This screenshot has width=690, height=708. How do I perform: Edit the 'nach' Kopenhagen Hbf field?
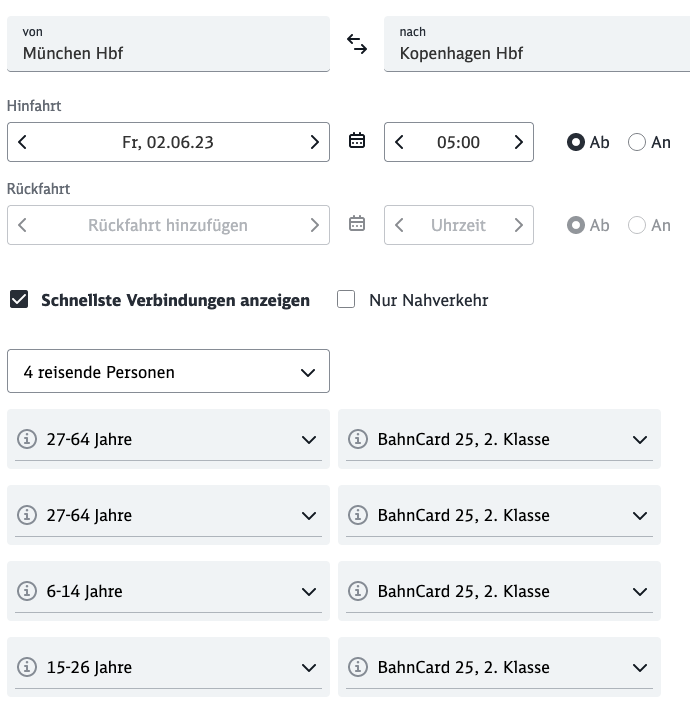[537, 44]
